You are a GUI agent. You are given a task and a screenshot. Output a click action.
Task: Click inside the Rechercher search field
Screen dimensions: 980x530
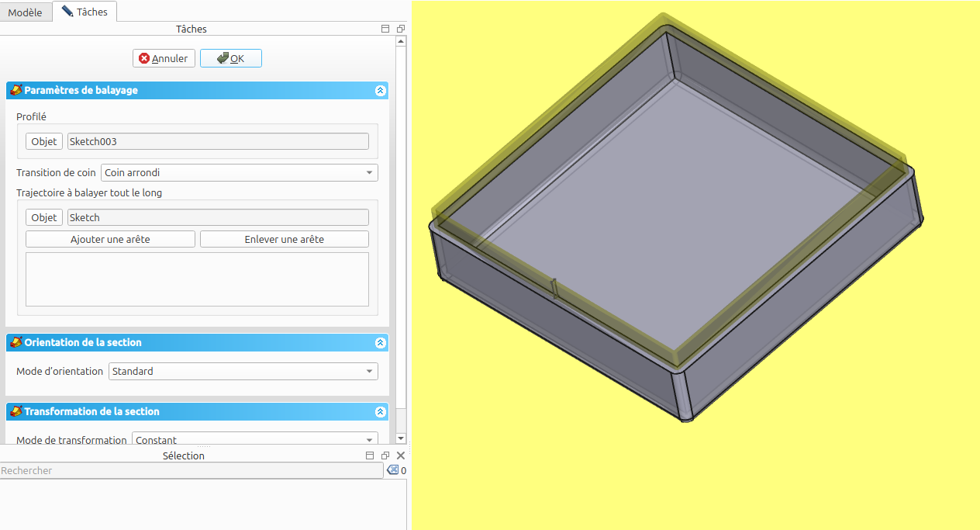coord(191,470)
